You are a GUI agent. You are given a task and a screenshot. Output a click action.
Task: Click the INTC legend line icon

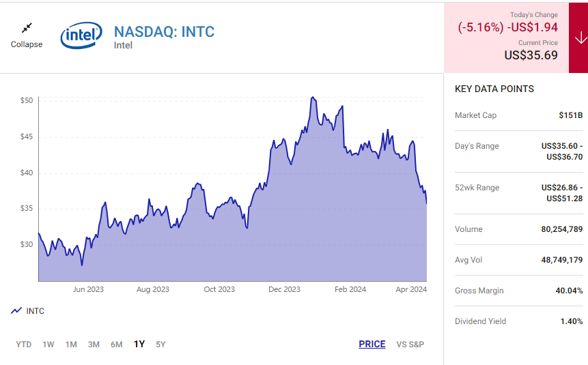click(16, 310)
